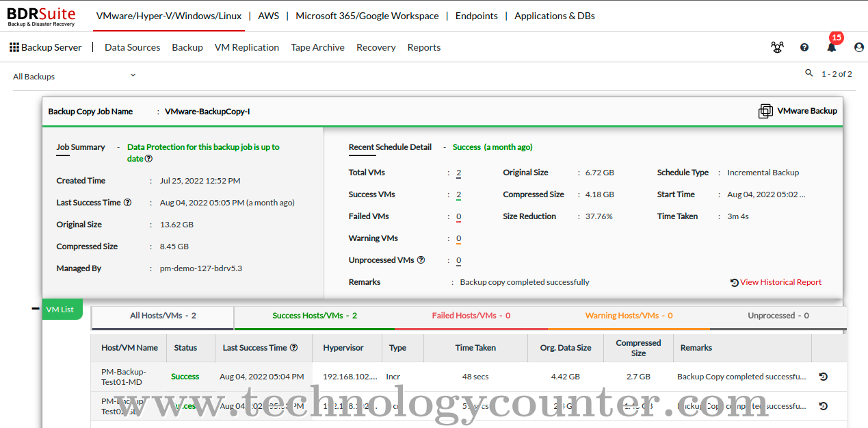Open the Backup Server apps grid icon
This screenshot has width=868, height=428.
[14, 47]
